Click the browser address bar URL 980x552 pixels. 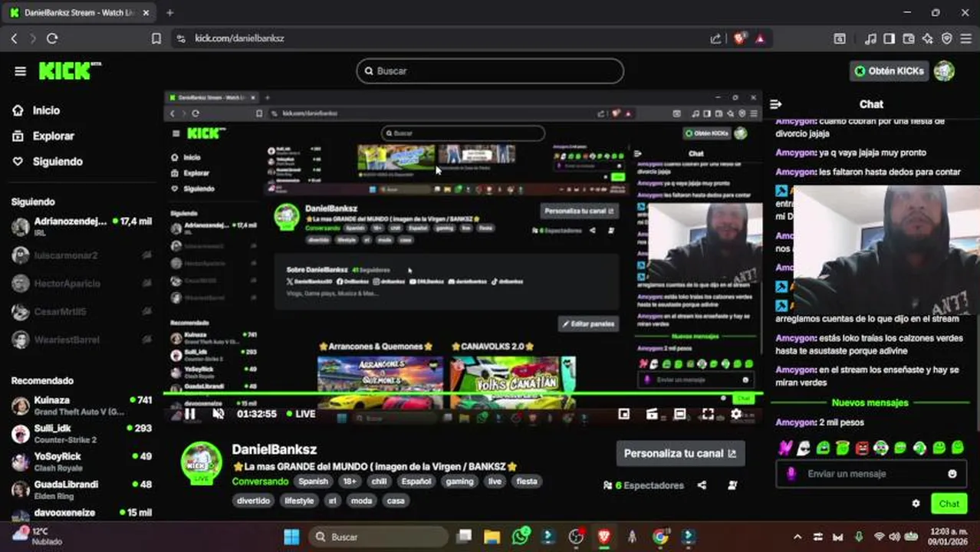click(x=239, y=38)
